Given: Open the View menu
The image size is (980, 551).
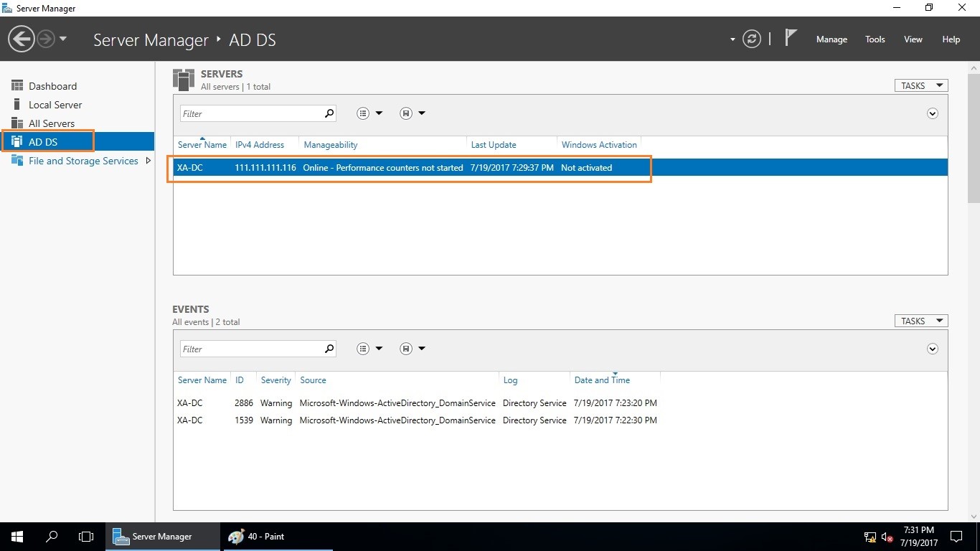Looking at the screenshot, I should pyautogui.click(x=913, y=39).
